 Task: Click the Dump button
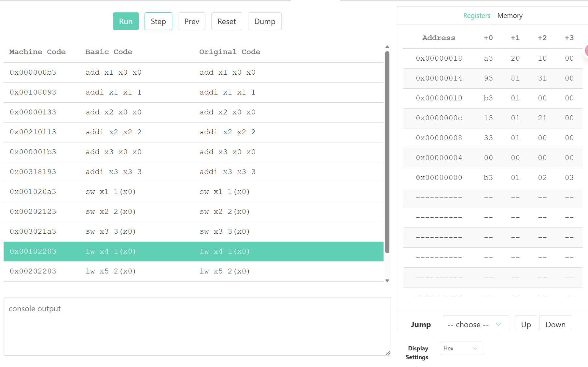264,22
